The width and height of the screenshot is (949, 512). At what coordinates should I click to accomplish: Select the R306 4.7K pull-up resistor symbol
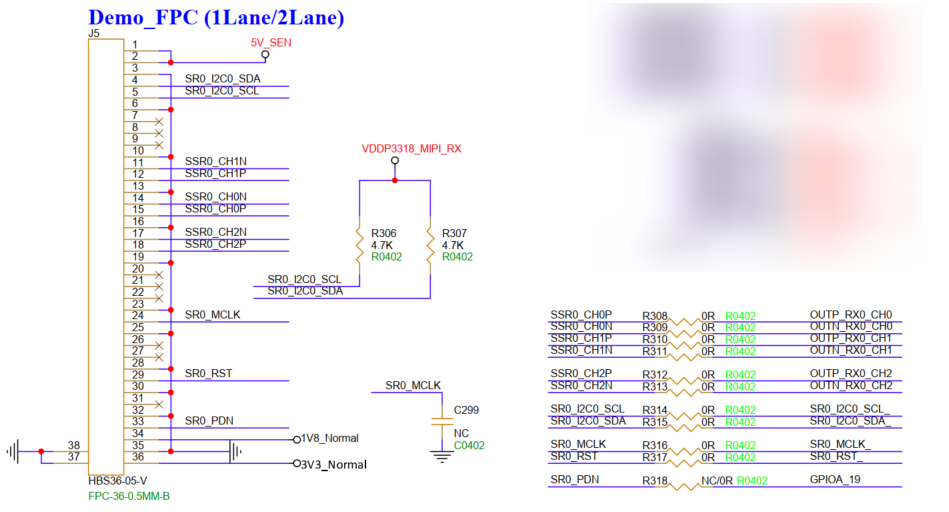point(359,245)
